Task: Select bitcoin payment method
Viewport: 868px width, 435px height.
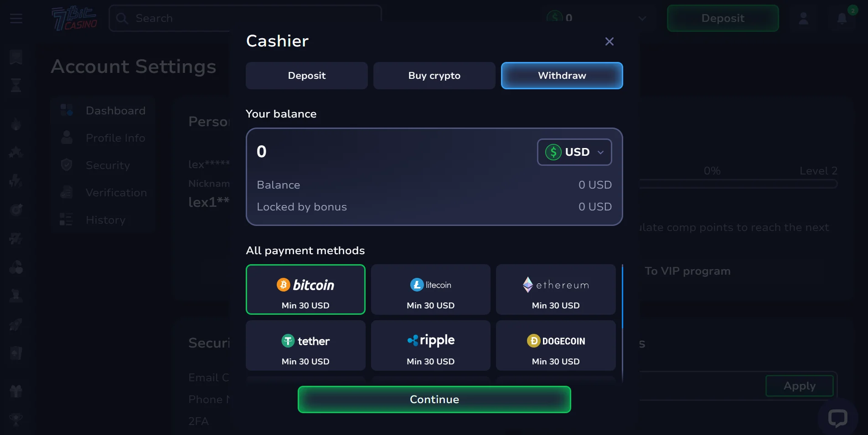Action: 305,289
